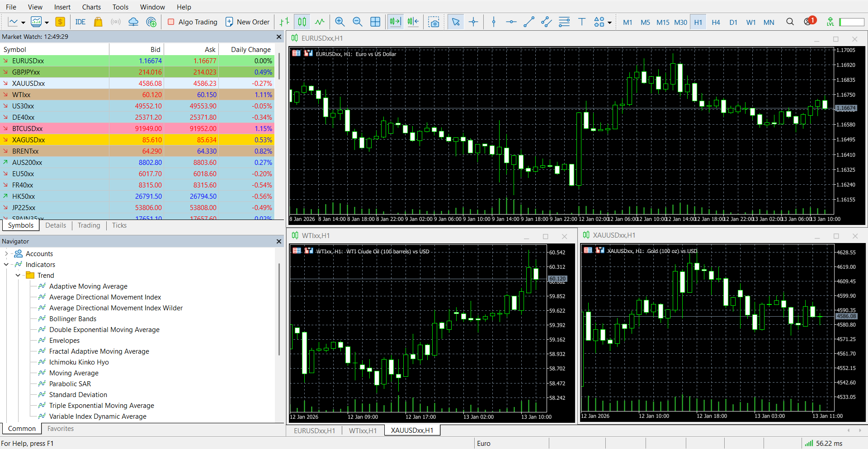Toggle Algo Trading on

pos(192,22)
